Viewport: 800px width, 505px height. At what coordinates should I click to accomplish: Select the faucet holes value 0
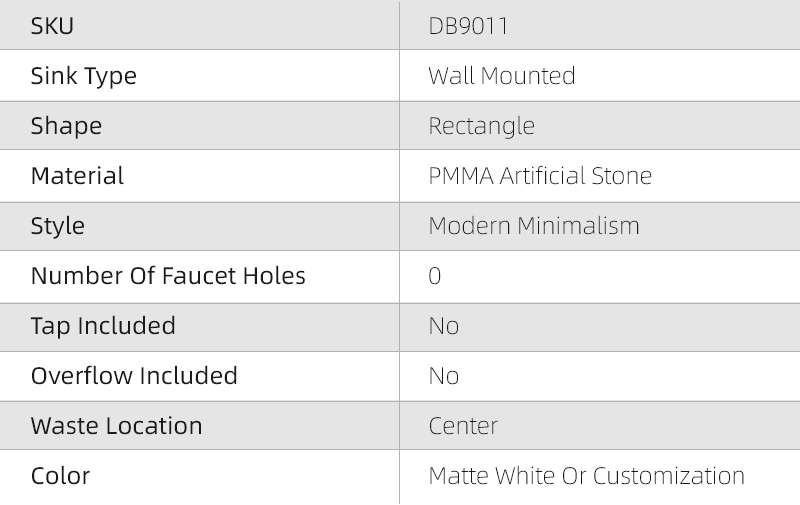coord(435,276)
